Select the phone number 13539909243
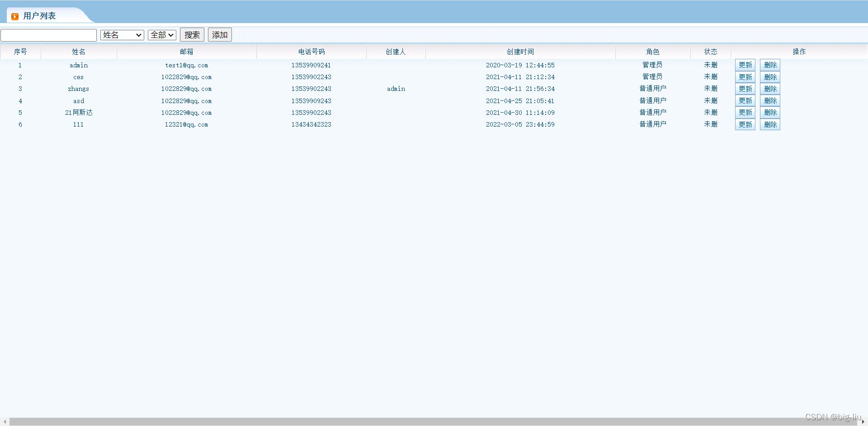868x426 pixels. click(x=311, y=101)
